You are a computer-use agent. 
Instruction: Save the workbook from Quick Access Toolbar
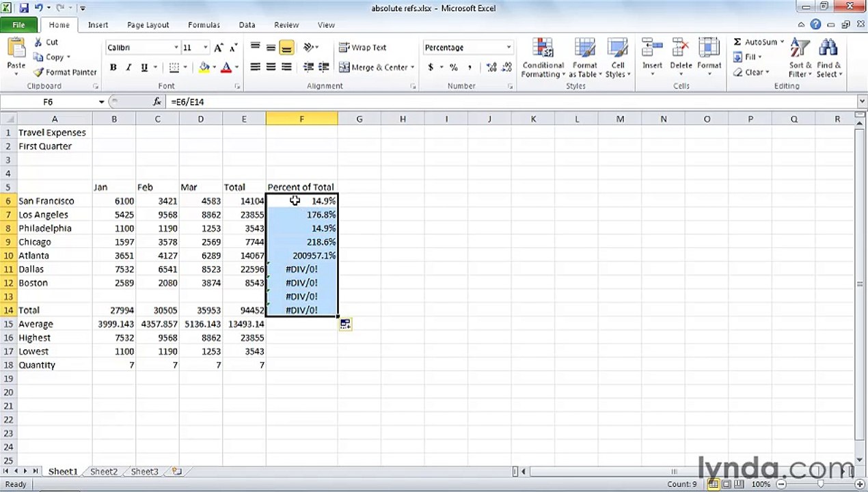(x=24, y=8)
